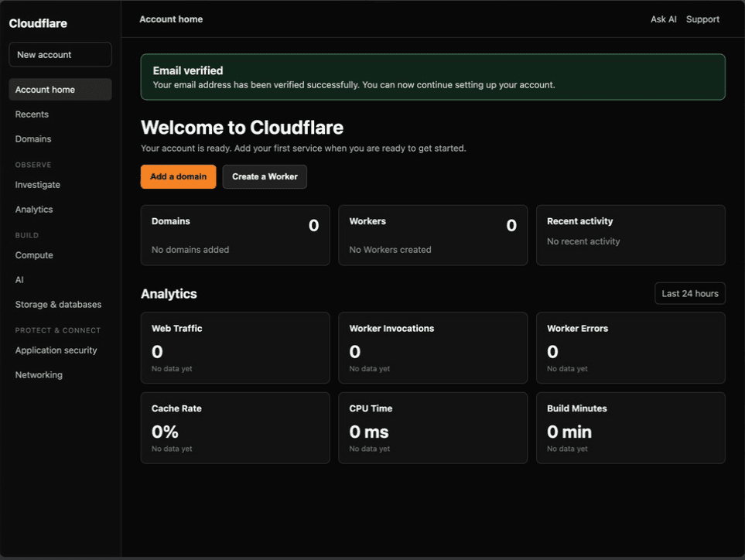Click the BUILD section label

click(27, 235)
